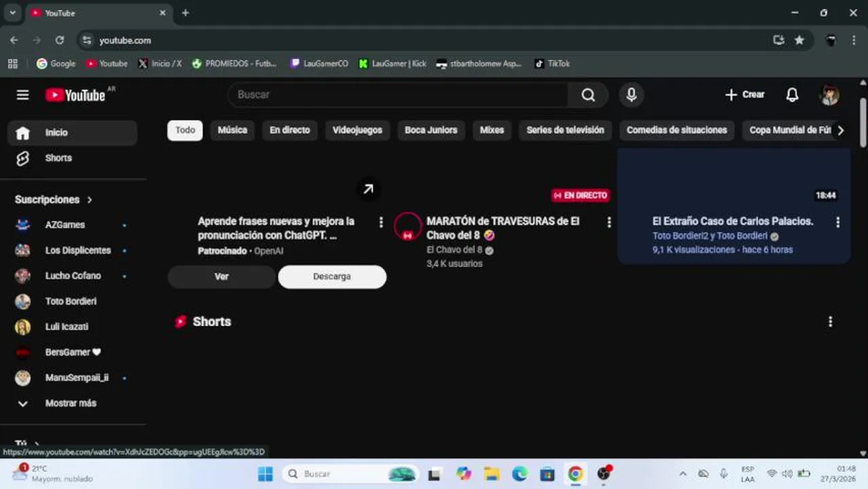Open the weather widget on taskbar
Screen dimensions: 868x489
point(52,474)
